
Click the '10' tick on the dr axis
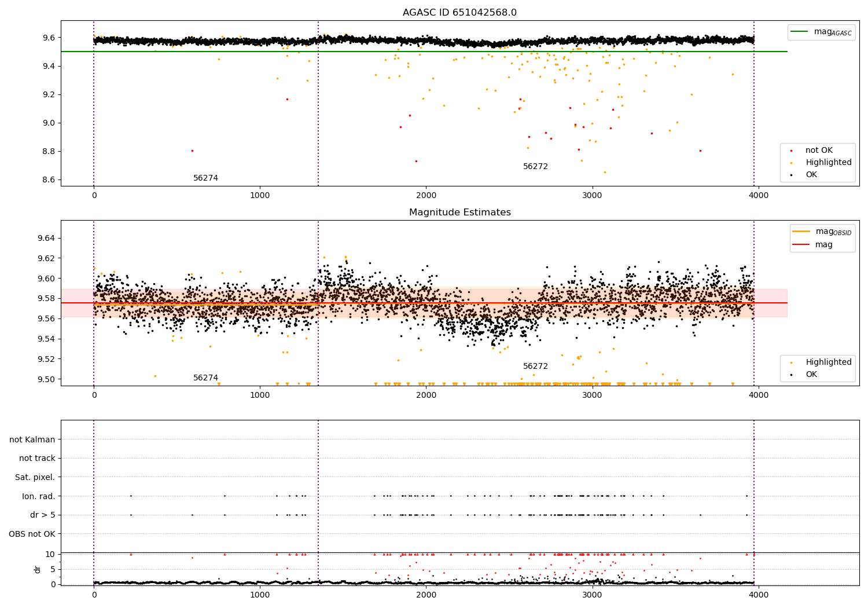click(x=50, y=554)
